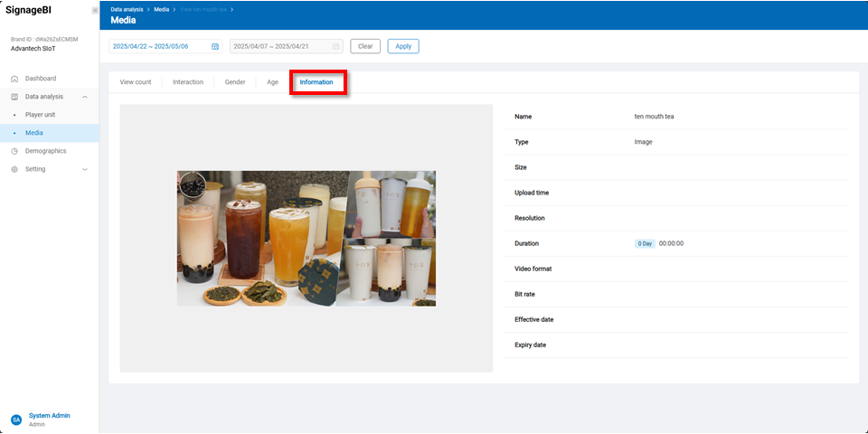Screen dimensions: 868x434
Task: Open the Age tab
Action: [x=272, y=82]
